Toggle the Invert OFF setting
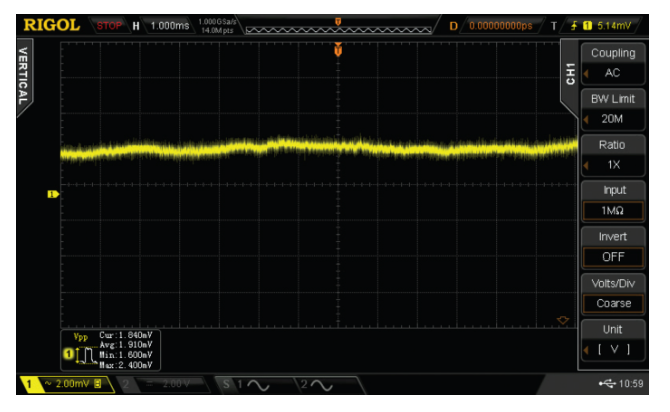The height and width of the screenshot is (412, 670). (x=613, y=247)
